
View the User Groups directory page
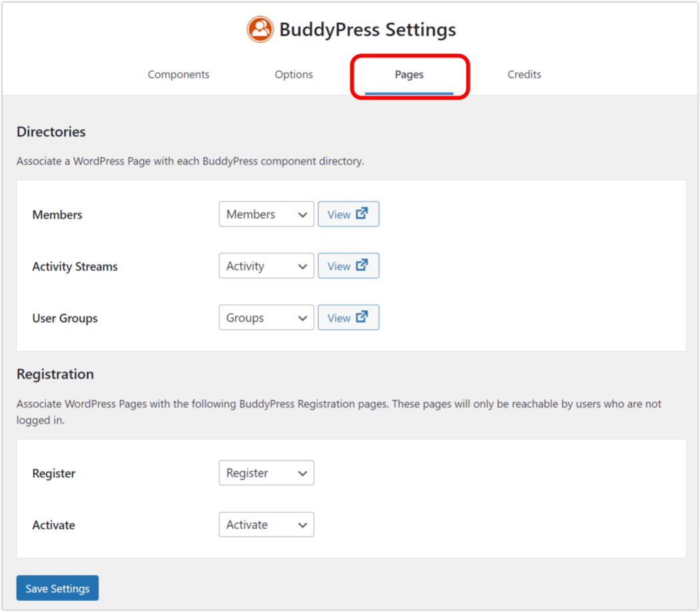(x=348, y=318)
